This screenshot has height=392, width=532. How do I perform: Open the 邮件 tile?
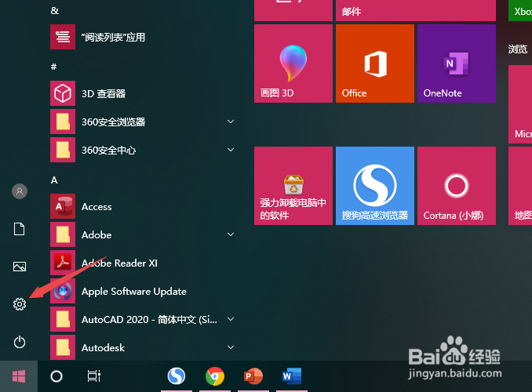[416, 10]
